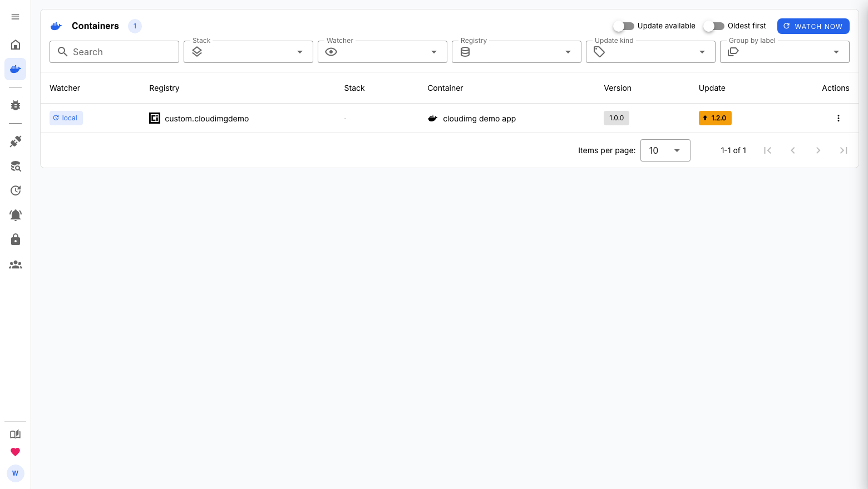Open the Registry filter dropdown
This screenshot has width=868, height=489.
(516, 52)
